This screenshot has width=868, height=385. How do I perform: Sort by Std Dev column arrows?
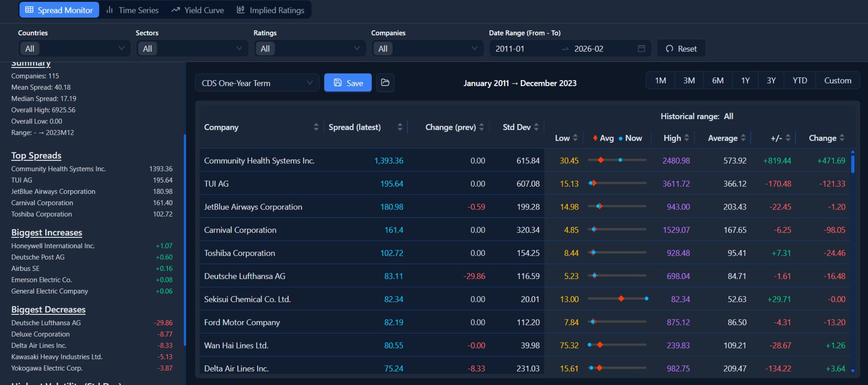(536, 127)
